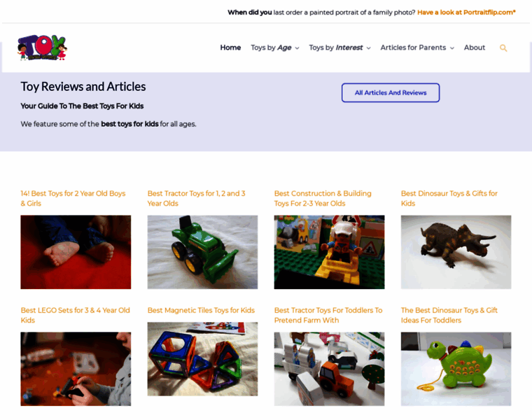The image size is (532, 420).
Task: Click the All Articles And Reviews button
Action: (391, 92)
